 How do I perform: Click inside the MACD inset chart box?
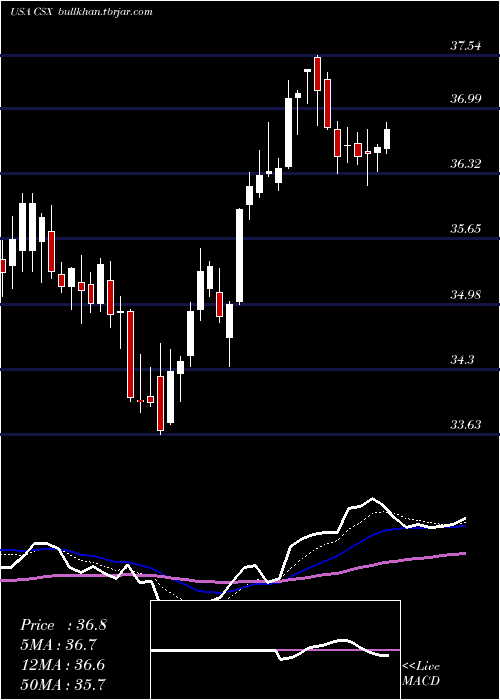click(x=275, y=650)
